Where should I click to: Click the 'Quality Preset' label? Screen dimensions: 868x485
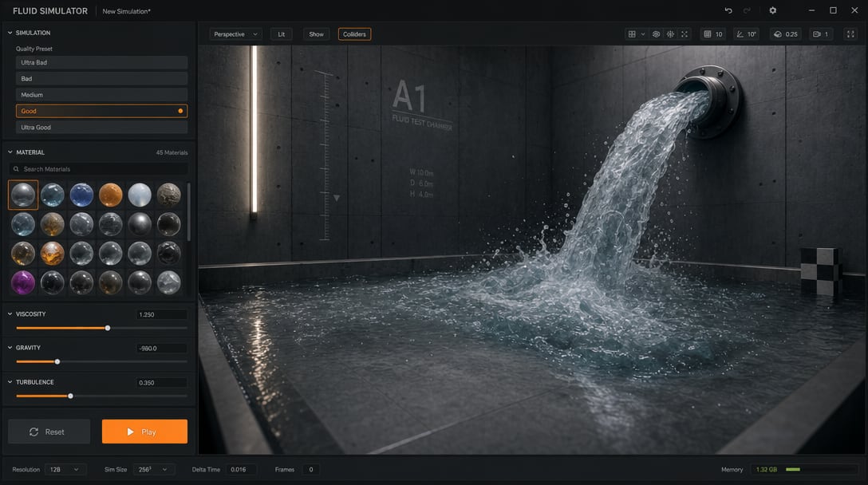(34, 49)
